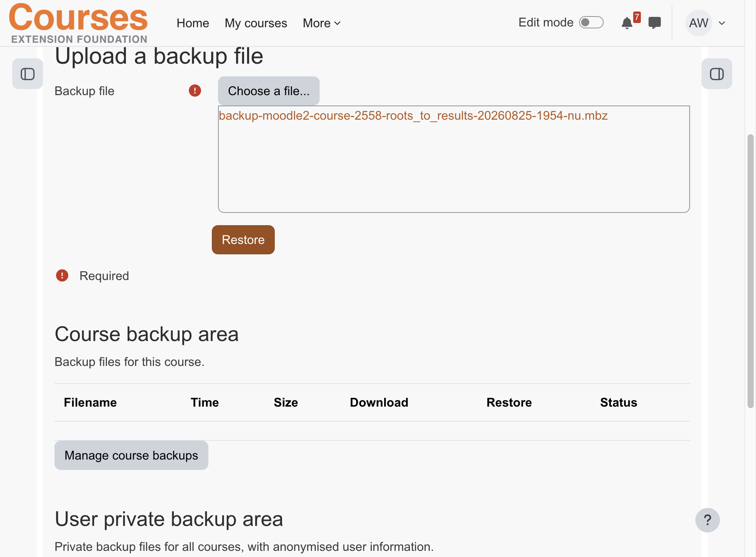This screenshot has height=557, width=756.
Task: Open the left course index drawer
Action: tap(28, 74)
